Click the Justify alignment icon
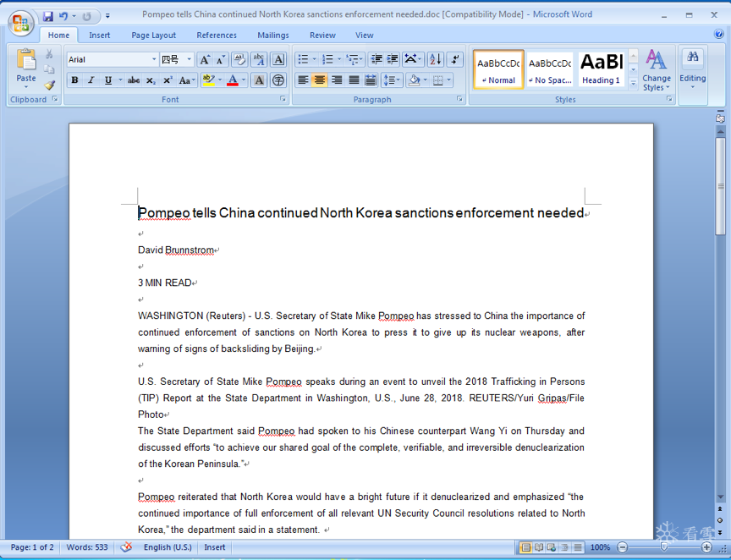Screen dimensions: 731x560 click(354, 80)
